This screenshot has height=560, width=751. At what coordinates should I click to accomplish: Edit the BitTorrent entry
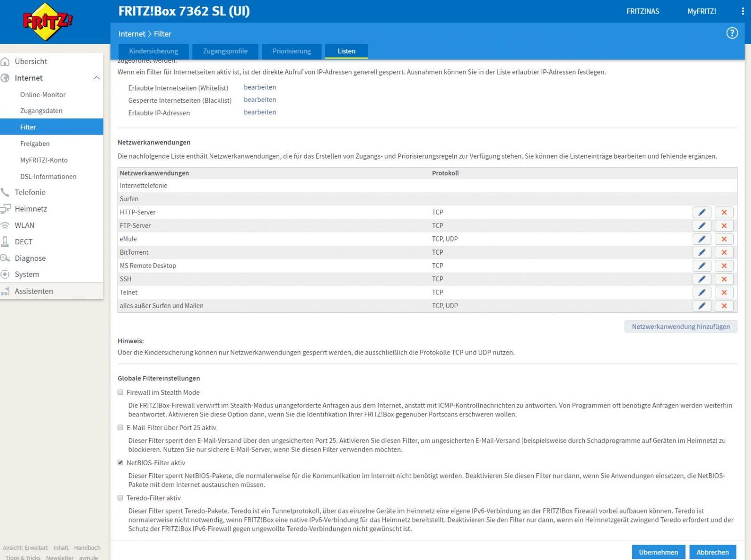click(702, 252)
